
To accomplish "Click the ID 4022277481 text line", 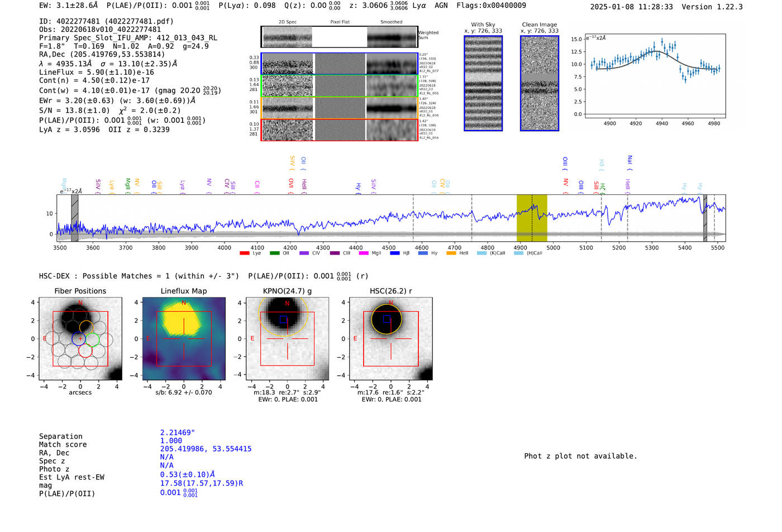I will pyautogui.click(x=106, y=21).
